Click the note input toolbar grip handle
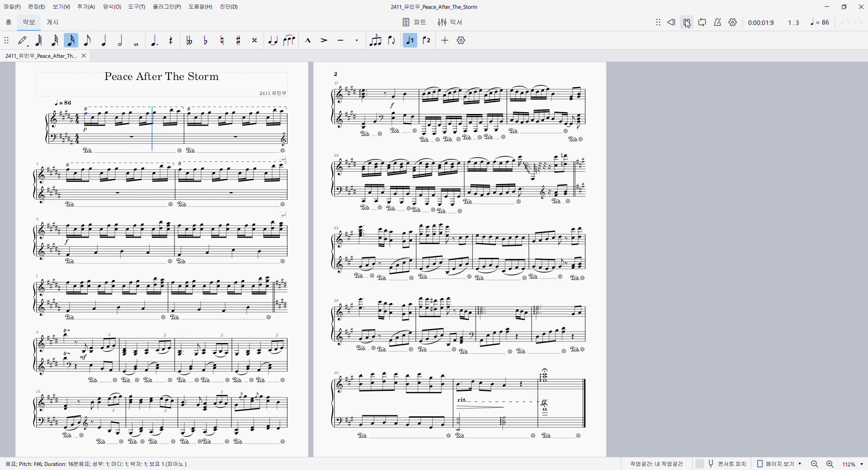This screenshot has height=470, width=868. [x=6, y=41]
